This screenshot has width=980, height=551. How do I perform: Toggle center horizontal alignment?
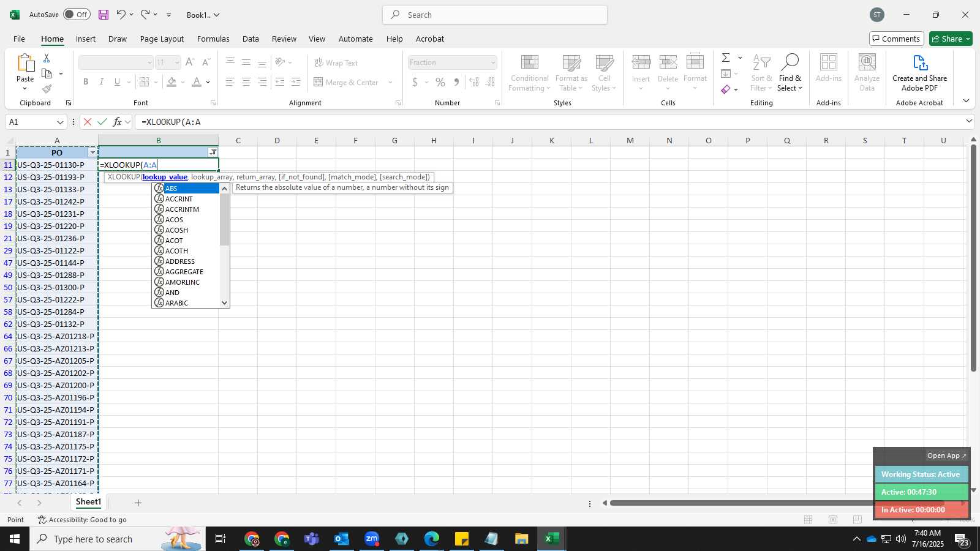[246, 82]
